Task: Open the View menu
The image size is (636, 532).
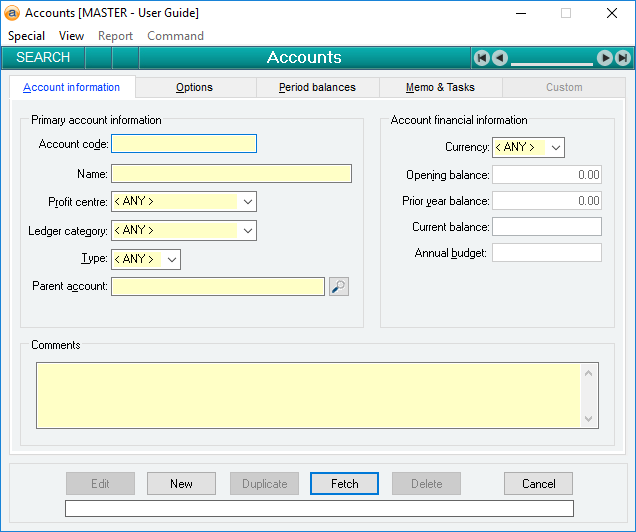Action: tap(71, 36)
